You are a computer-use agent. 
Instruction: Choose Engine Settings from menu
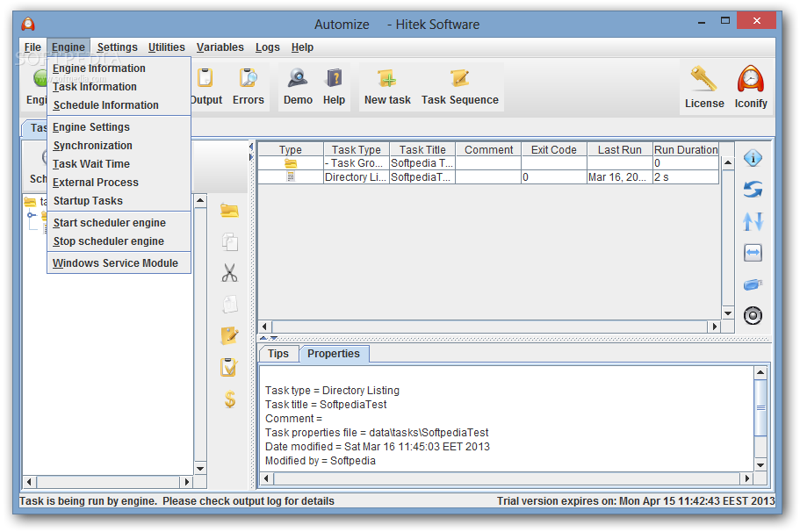click(x=119, y=127)
